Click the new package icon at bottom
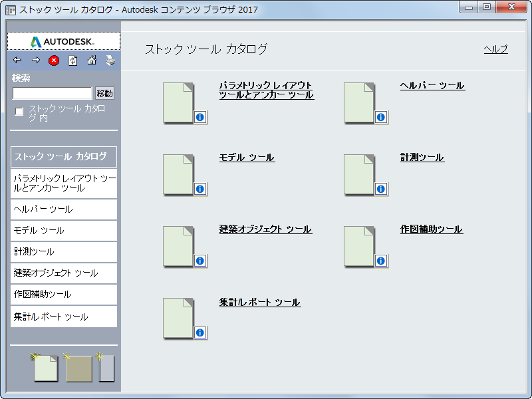This screenshot has height=399, width=532. click(106, 368)
